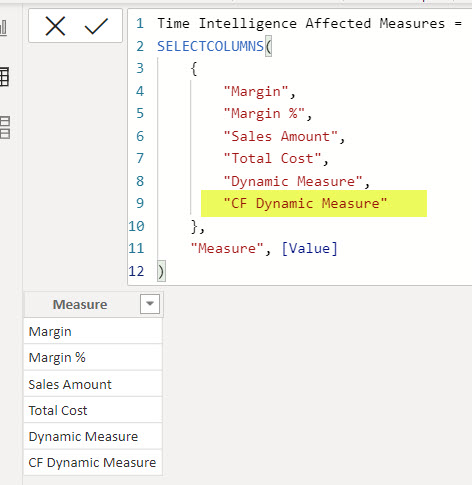Select the Sales Amount row cell
The height and width of the screenshot is (485, 472).
tap(93, 384)
